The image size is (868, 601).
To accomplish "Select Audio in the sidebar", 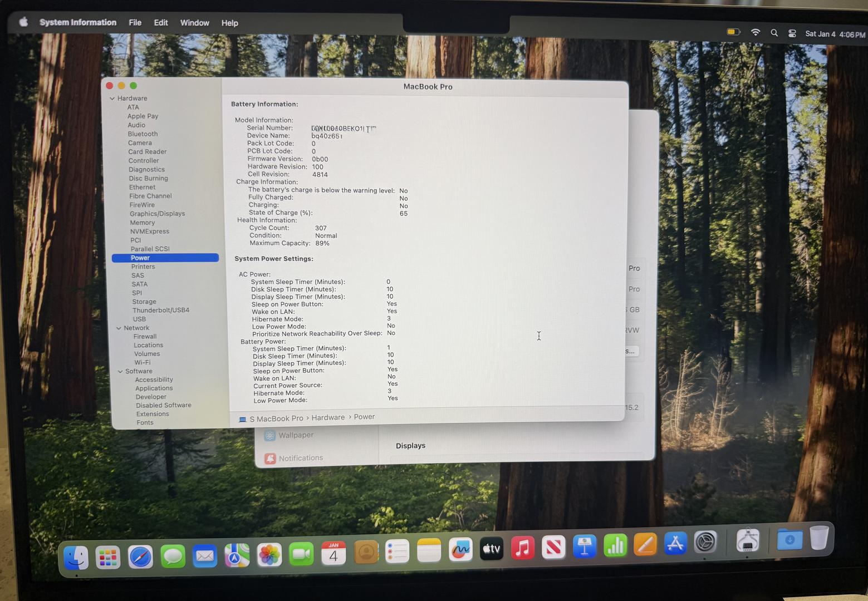I will click(136, 125).
